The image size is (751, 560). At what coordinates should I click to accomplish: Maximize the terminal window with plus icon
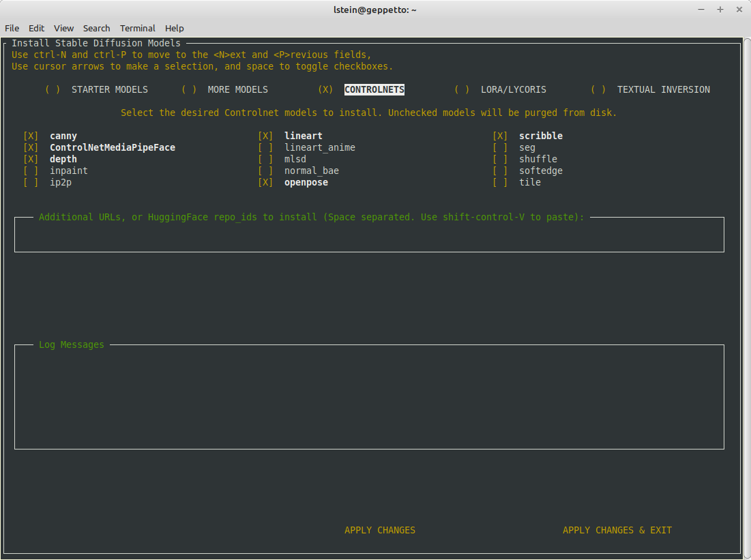[720, 10]
